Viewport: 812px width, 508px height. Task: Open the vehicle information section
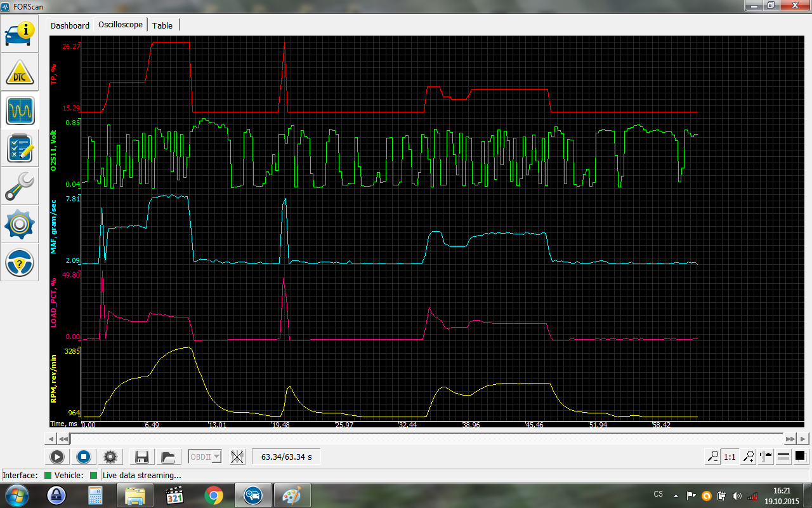click(x=20, y=34)
